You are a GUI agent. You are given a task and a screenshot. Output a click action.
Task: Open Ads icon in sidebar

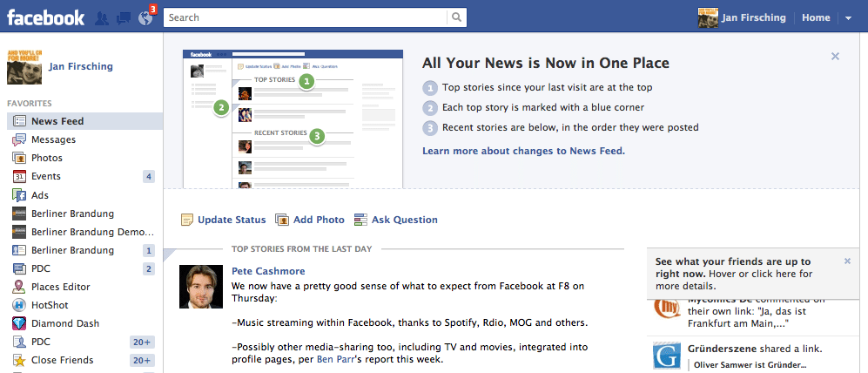pos(19,195)
